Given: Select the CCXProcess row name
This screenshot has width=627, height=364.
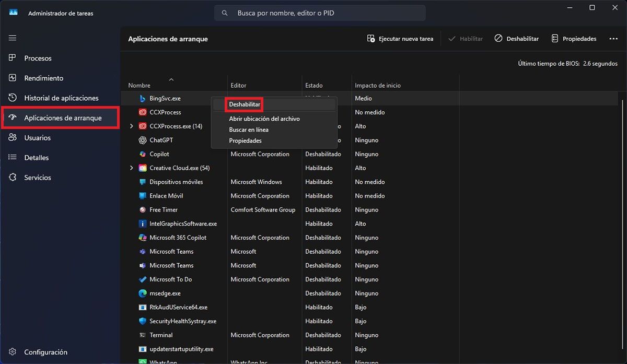Looking at the screenshot, I should click(165, 112).
